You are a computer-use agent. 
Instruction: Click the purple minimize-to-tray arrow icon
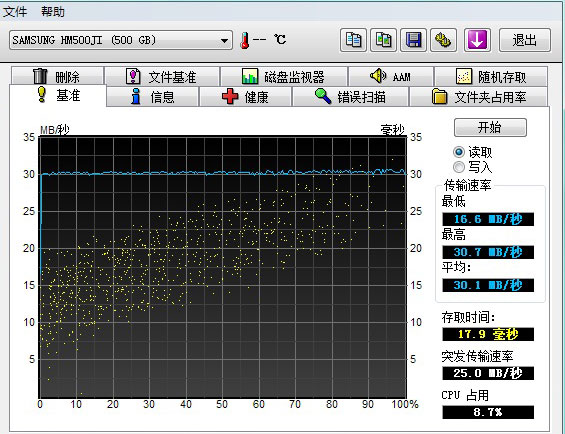[x=477, y=40]
